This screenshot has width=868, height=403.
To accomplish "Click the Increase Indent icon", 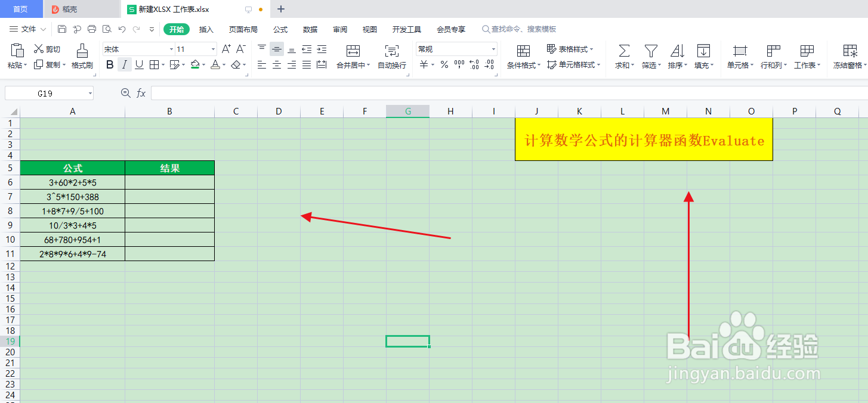I will (x=322, y=49).
